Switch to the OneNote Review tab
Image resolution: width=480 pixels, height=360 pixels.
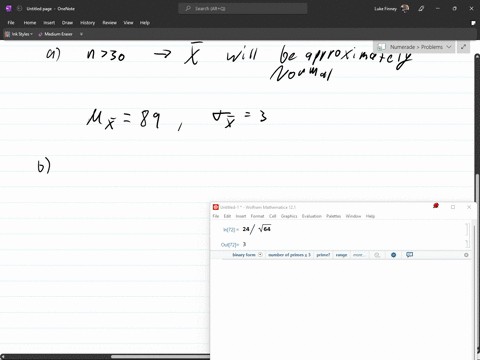tap(109, 23)
